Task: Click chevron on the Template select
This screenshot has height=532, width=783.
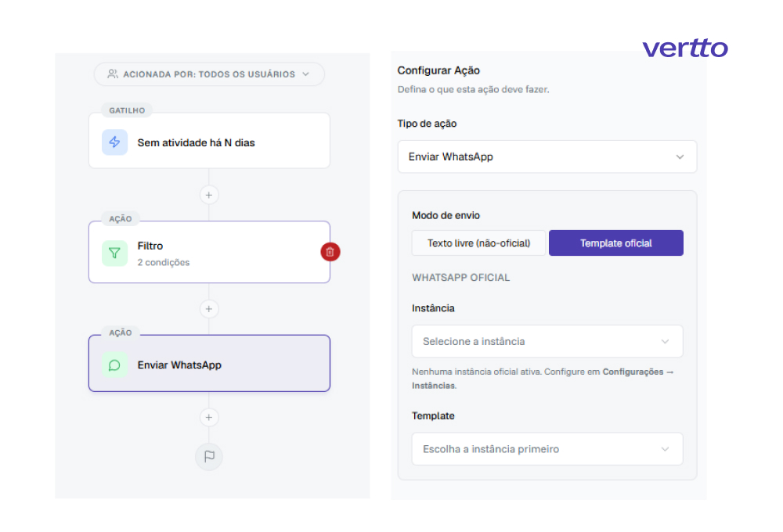Action: (x=665, y=449)
